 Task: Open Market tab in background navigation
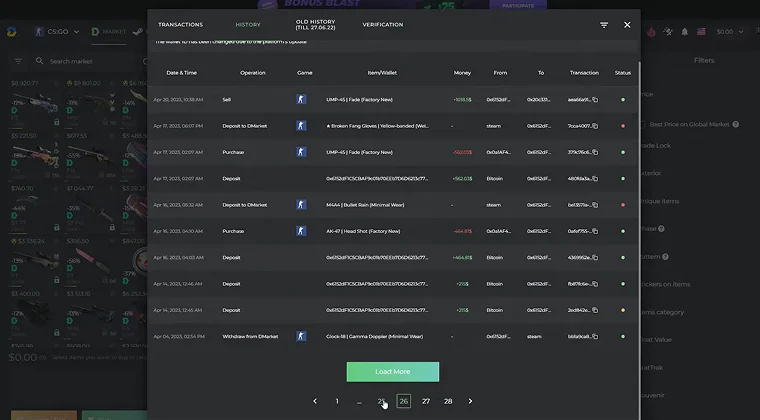click(109, 32)
